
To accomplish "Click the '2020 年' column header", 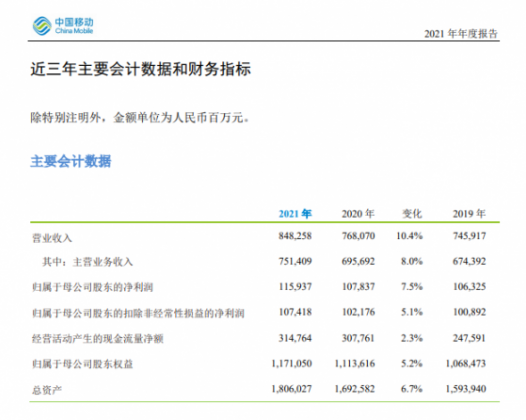I will pos(358,214).
